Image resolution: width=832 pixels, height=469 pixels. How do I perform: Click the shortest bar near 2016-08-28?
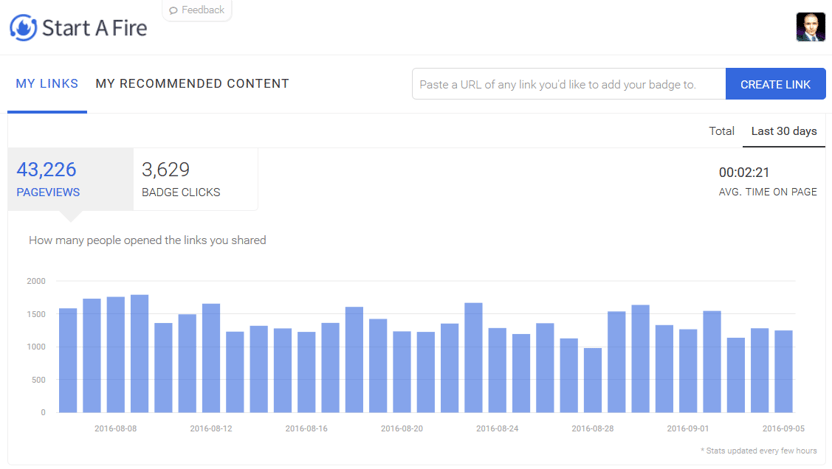tap(593, 380)
